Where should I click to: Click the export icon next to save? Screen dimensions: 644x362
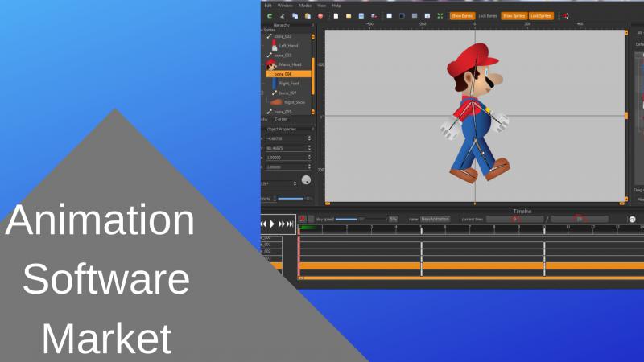[374, 16]
